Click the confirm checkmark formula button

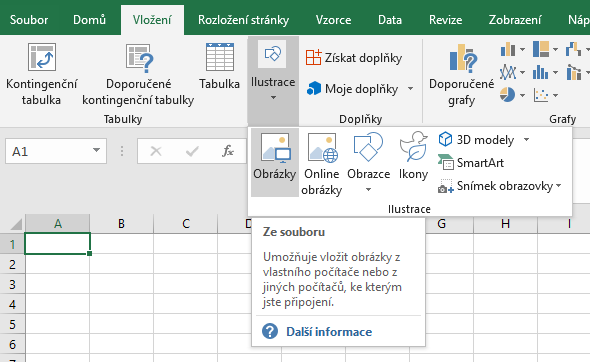[x=192, y=151]
